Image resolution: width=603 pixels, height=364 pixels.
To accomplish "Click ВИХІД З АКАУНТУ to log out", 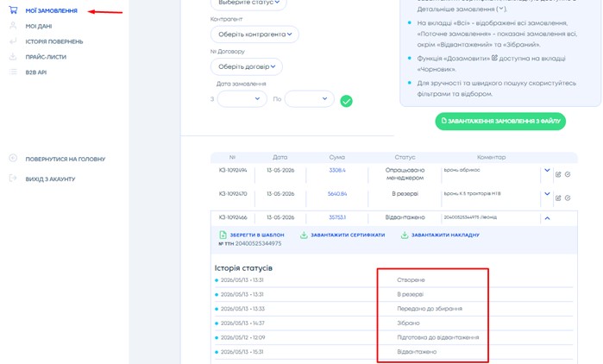I will pyautogui.click(x=50, y=179).
